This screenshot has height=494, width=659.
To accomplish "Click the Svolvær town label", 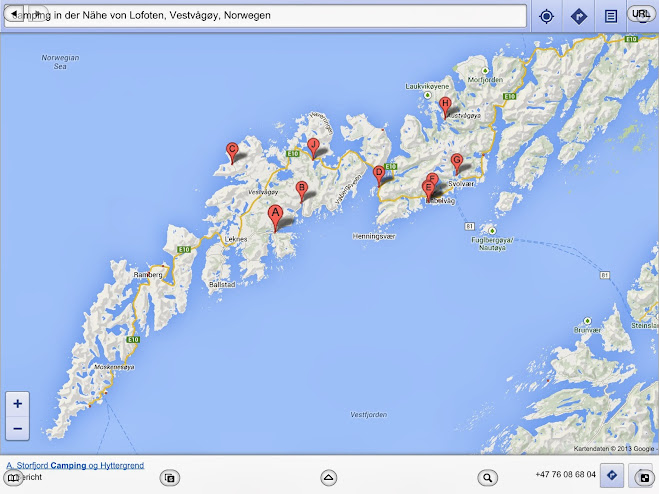I will (461, 184).
